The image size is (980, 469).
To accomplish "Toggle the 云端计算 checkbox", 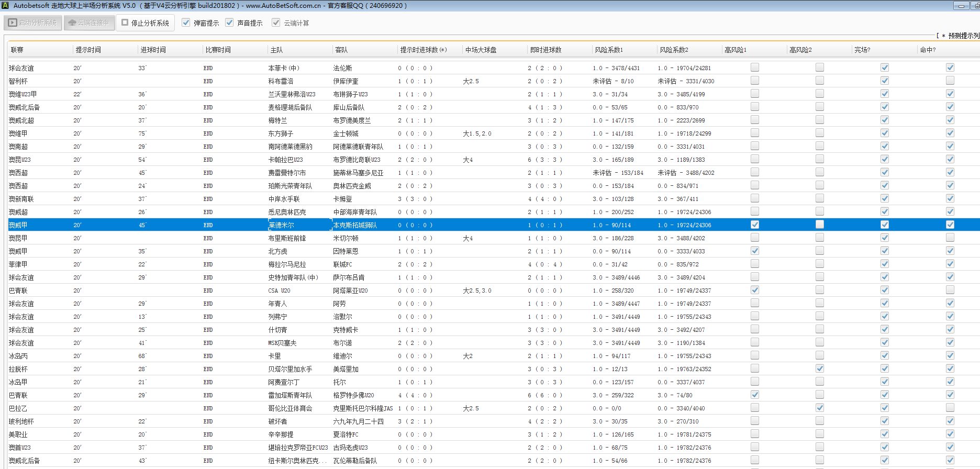I will [276, 23].
